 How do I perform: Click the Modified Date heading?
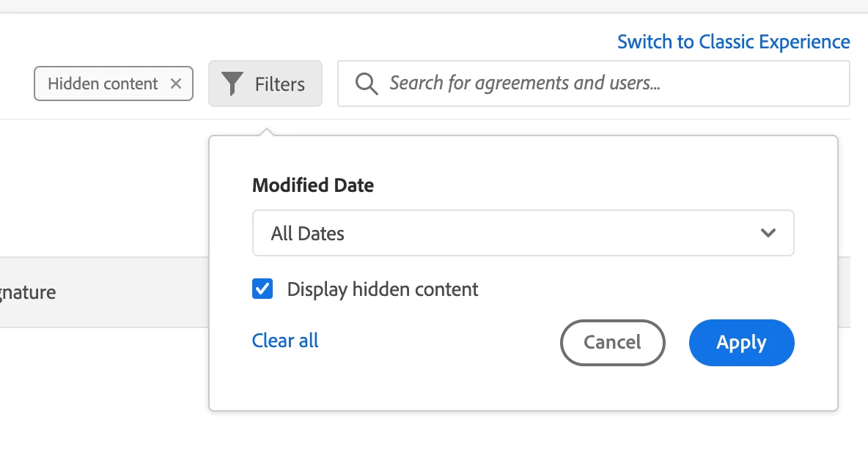tap(313, 185)
